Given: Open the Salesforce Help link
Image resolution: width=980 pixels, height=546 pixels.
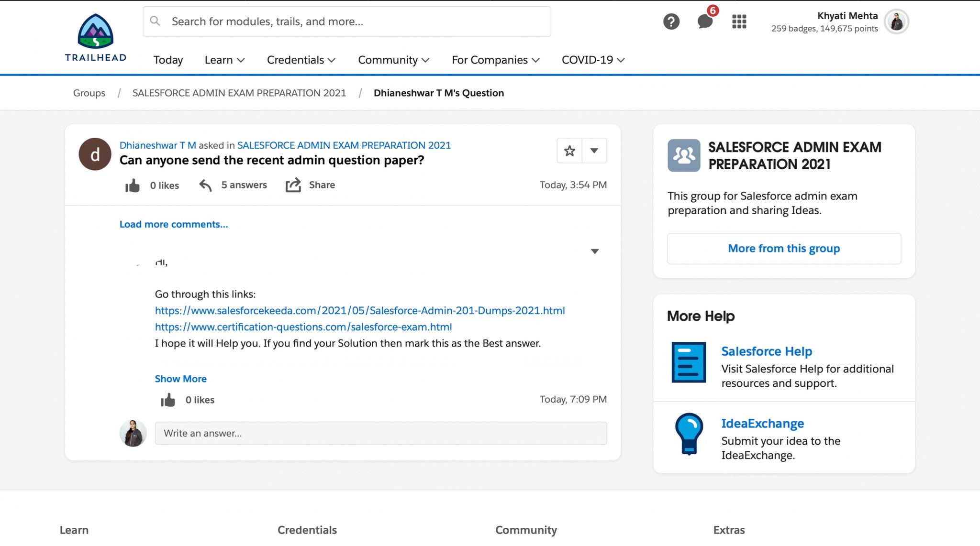Looking at the screenshot, I should click(767, 351).
